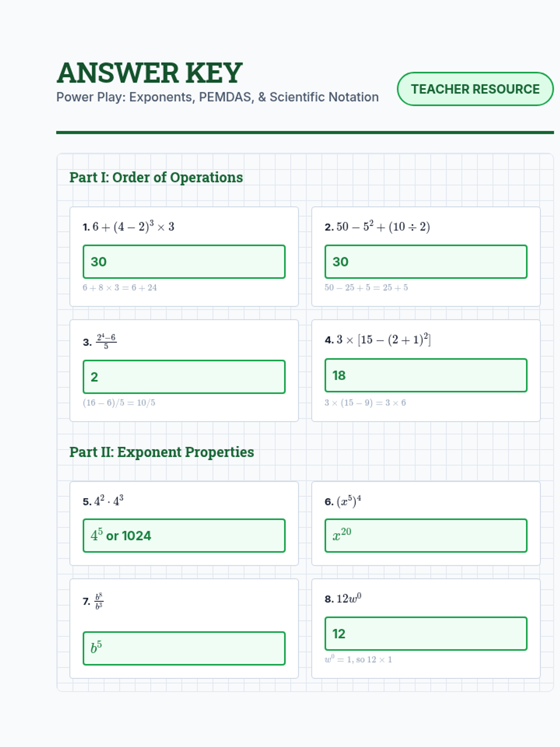This screenshot has height=747, width=560.
Task: Click the Part II: Exponent Properties heading
Action: pyautogui.click(x=161, y=452)
